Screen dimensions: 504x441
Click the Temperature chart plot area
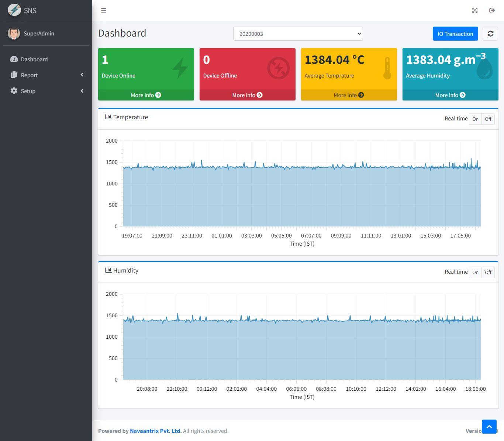[x=302, y=184]
